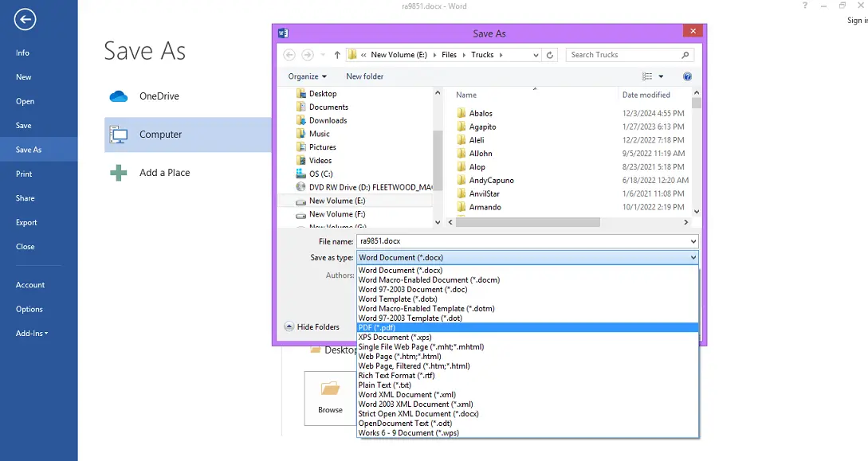868x461 pixels.
Task: Open the AlJohn folder
Action: tap(481, 154)
